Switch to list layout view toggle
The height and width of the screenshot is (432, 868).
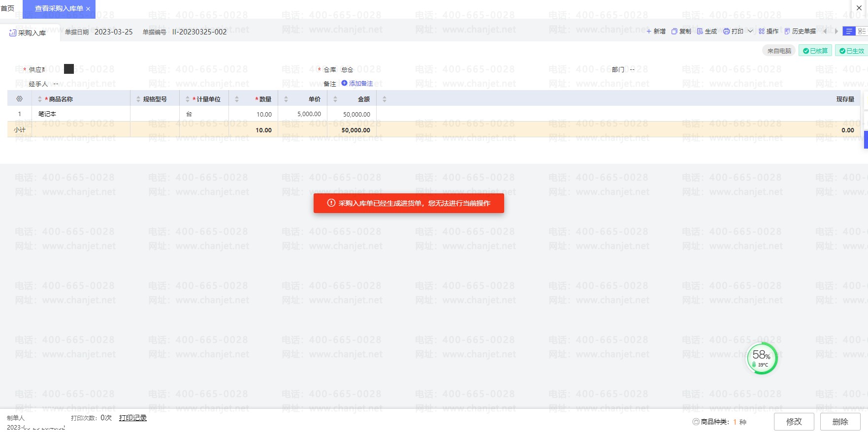tap(849, 31)
